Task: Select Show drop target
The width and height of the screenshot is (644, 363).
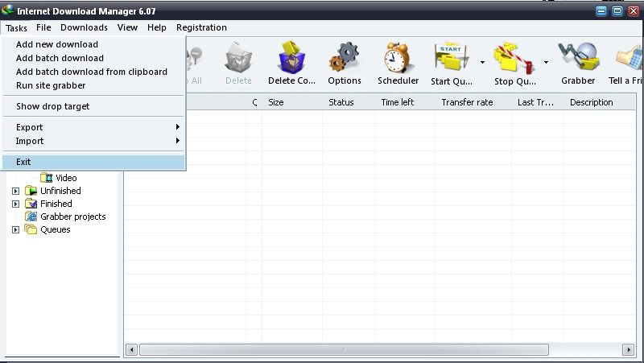Action: (x=93, y=106)
